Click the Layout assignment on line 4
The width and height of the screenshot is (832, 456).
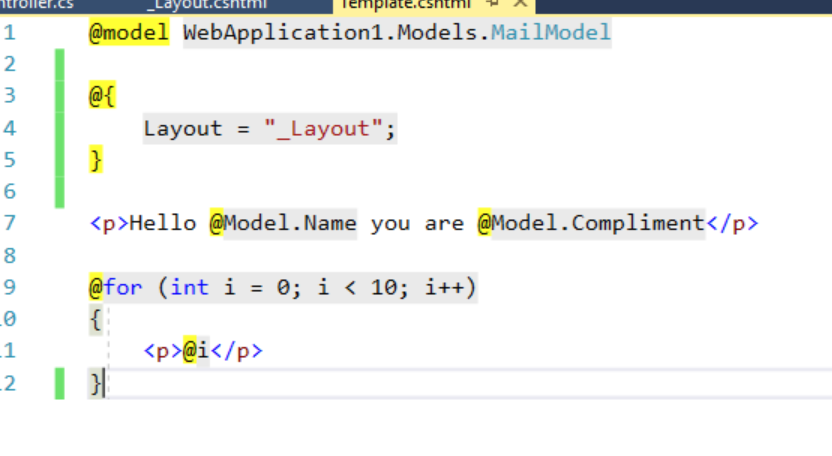[270, 128]
